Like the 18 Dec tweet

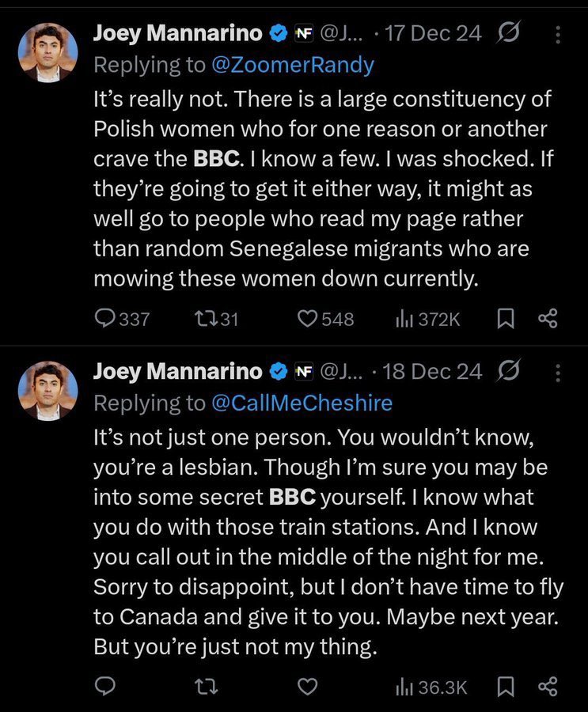(x=307, y=687)
